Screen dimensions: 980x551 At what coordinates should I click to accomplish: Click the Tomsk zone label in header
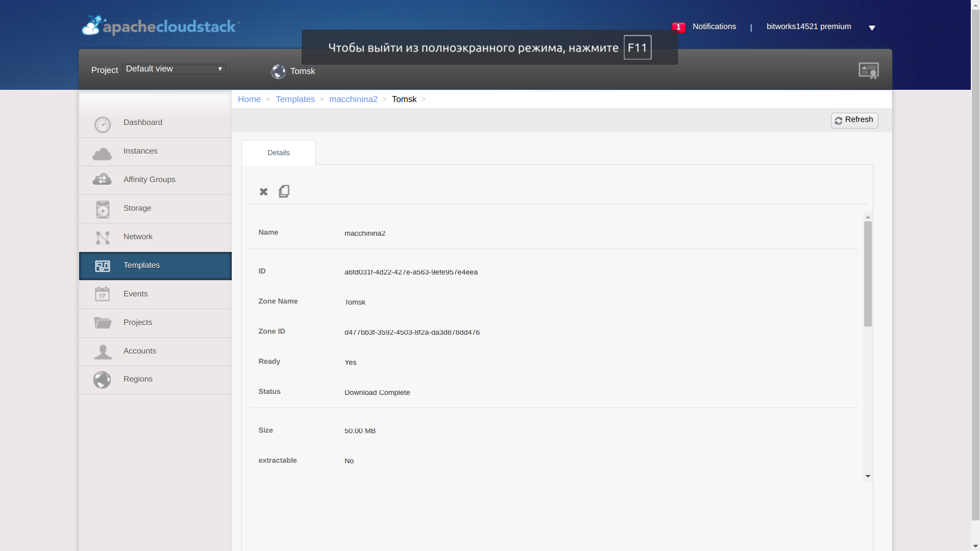(303, 71)
